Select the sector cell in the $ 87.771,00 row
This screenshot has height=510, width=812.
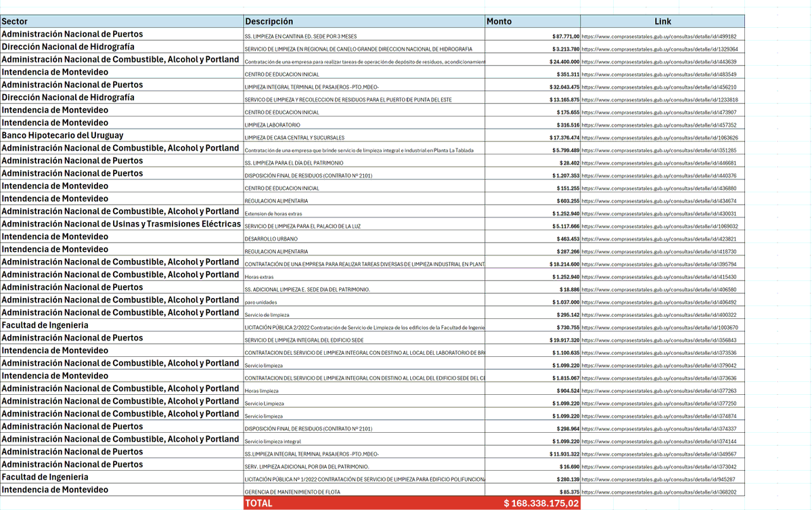pyautogui.click(x=122, y=35)
